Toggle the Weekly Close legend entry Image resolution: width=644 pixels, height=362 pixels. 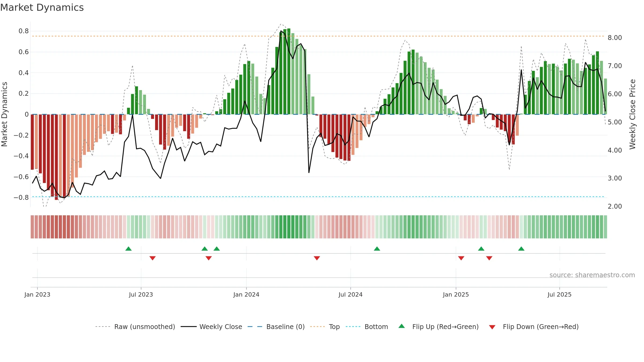click(x=211, y=327)
